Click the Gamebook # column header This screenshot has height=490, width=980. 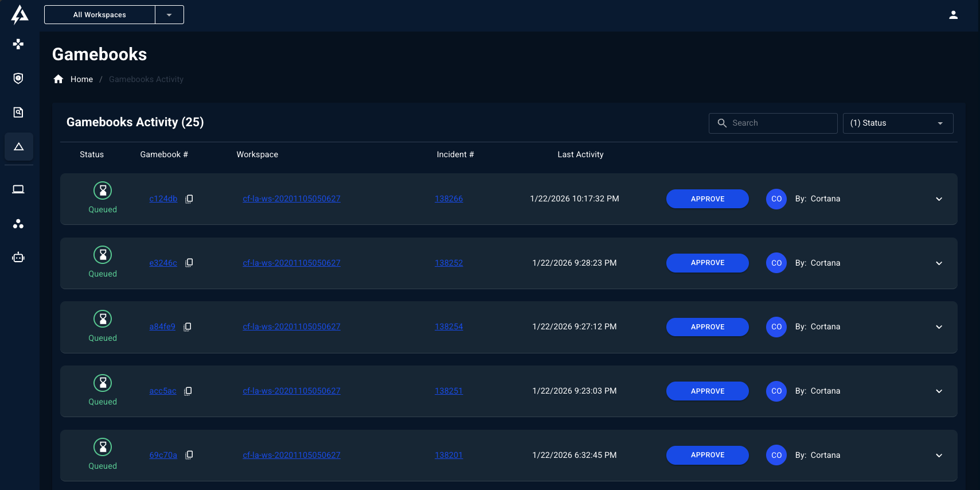pos(164,154)
